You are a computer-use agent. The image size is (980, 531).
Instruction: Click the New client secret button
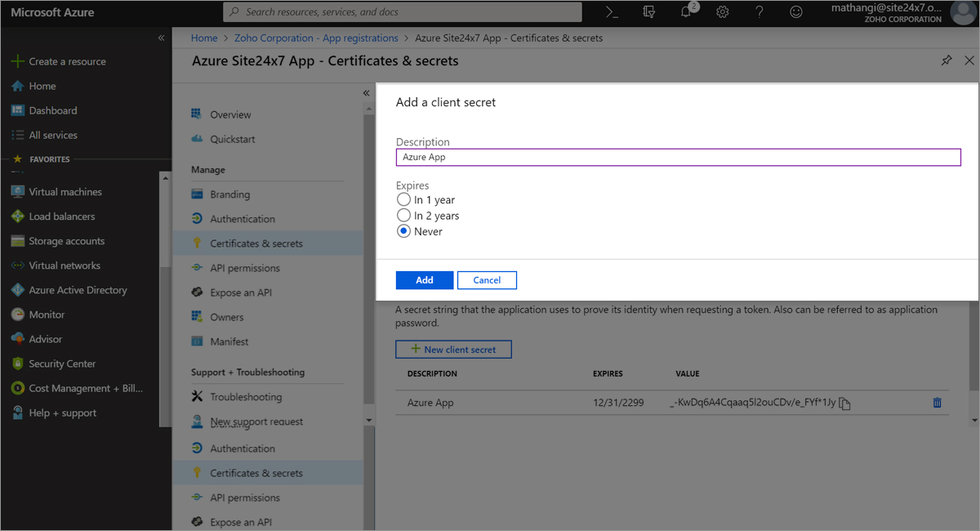(x=453, y=349)
